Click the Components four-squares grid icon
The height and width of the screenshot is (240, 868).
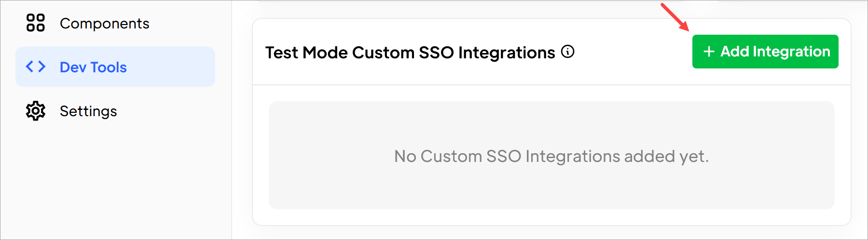pos(35,23)
